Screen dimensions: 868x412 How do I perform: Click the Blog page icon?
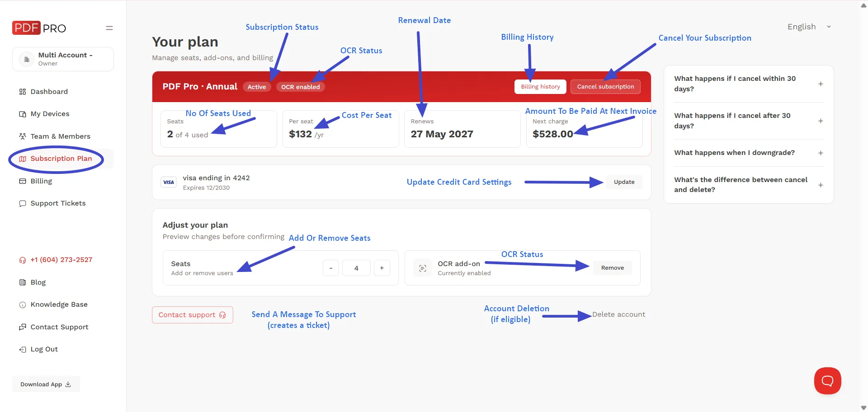click(x=23, y=282)
